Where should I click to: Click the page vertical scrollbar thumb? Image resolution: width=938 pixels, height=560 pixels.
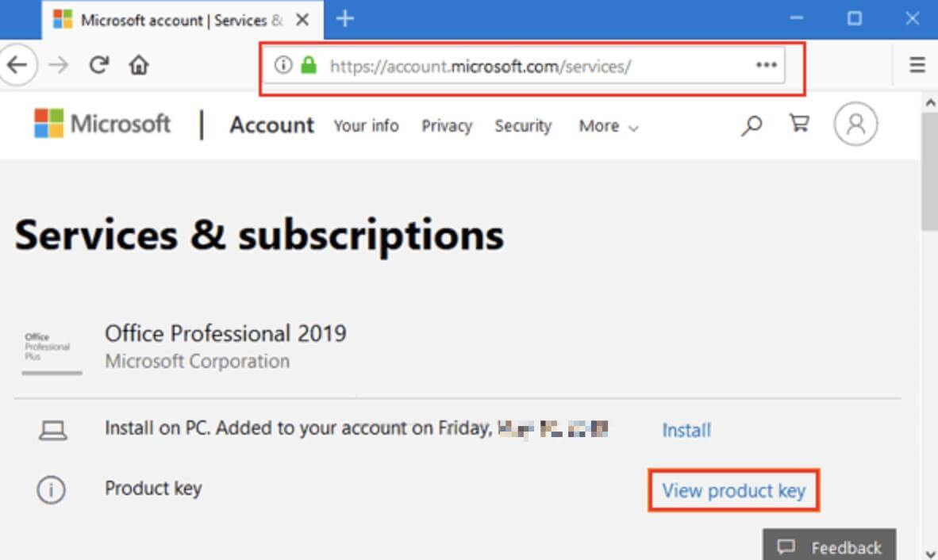click(x=929, y=171)
